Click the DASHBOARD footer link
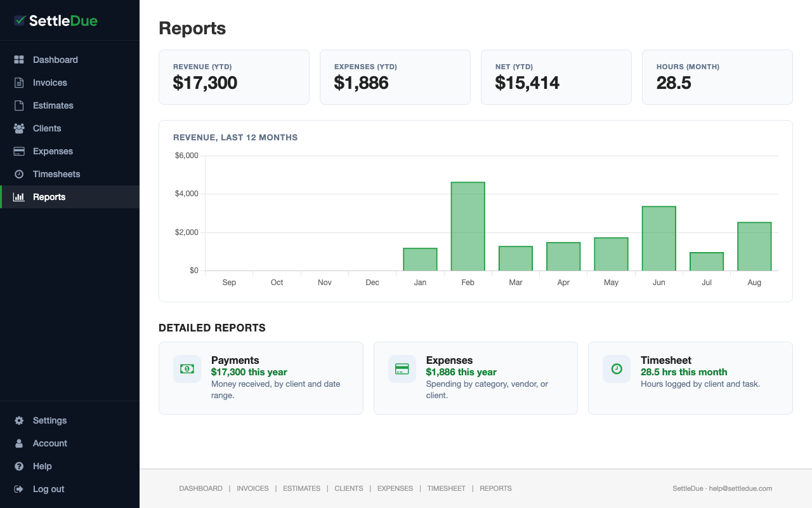Viewport: 812px width, 508px height. (200, 488)
